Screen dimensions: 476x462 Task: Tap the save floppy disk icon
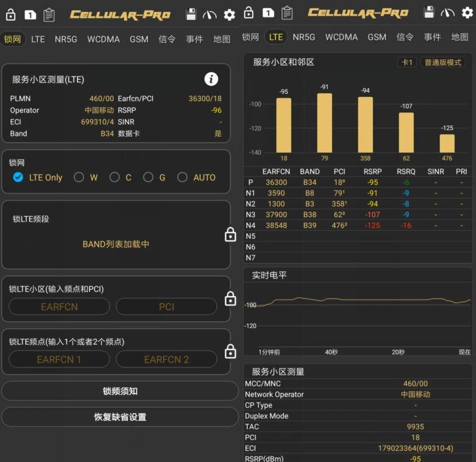192,13
